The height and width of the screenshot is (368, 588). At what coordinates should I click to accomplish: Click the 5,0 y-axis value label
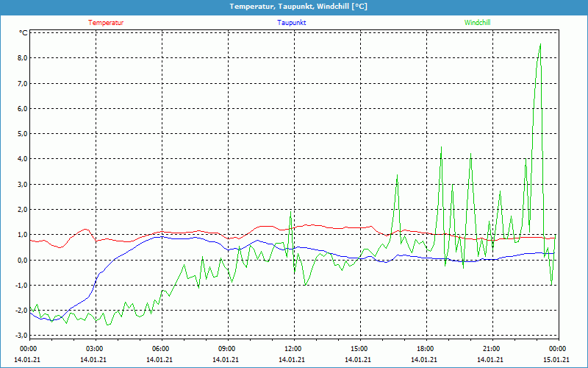pos(22,134)
